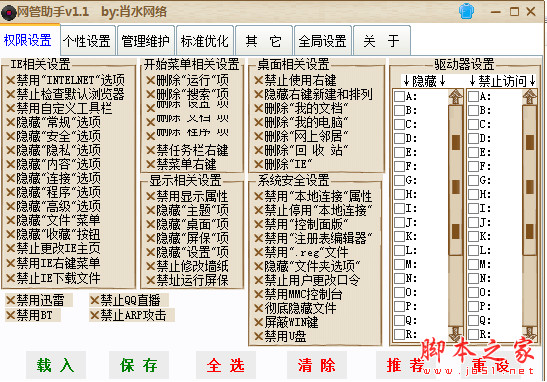The width and height of the screenshot is (547, 382).
Task: Click the hidden drives list scrollbar track
Action: coord(455,215)
